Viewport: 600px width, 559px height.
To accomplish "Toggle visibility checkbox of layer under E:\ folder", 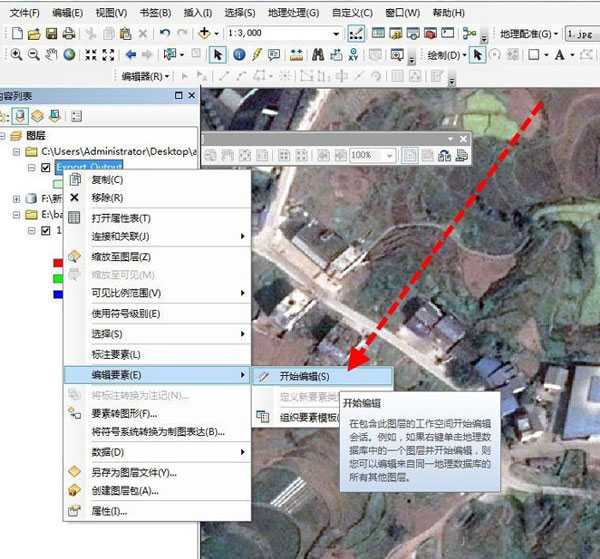I will [x=46, y=230].
